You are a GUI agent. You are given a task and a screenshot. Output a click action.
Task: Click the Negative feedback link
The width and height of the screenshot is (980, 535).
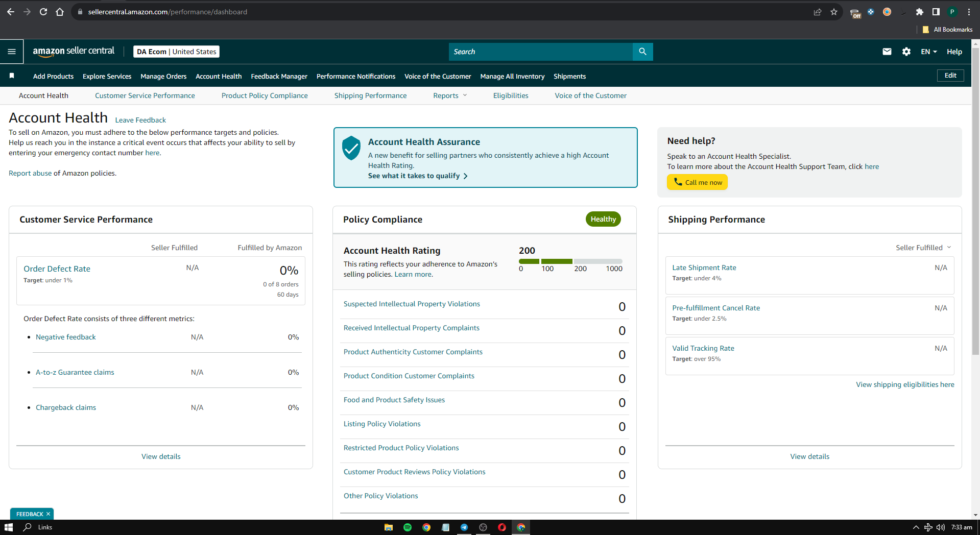[x=66, y=337]
